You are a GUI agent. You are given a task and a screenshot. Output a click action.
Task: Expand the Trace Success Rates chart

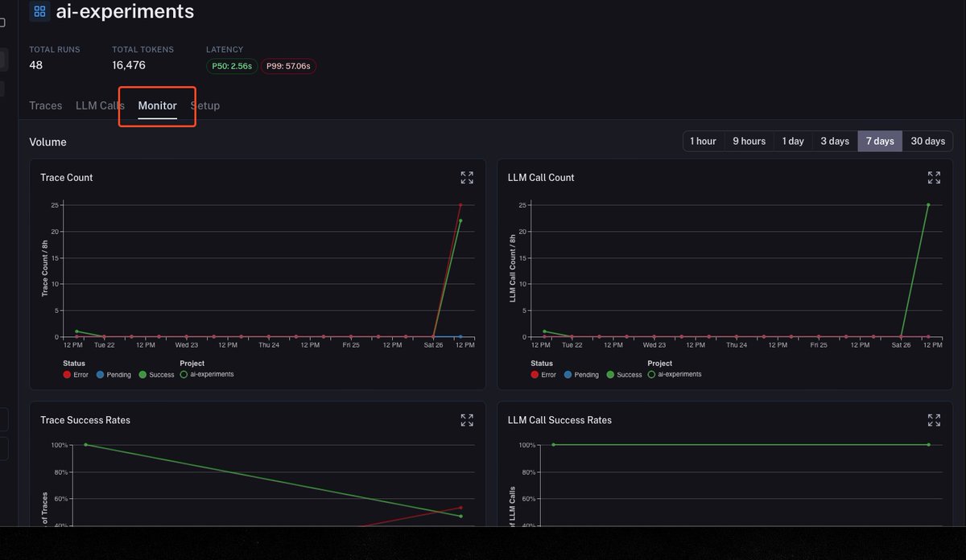[x=467, y=420]
